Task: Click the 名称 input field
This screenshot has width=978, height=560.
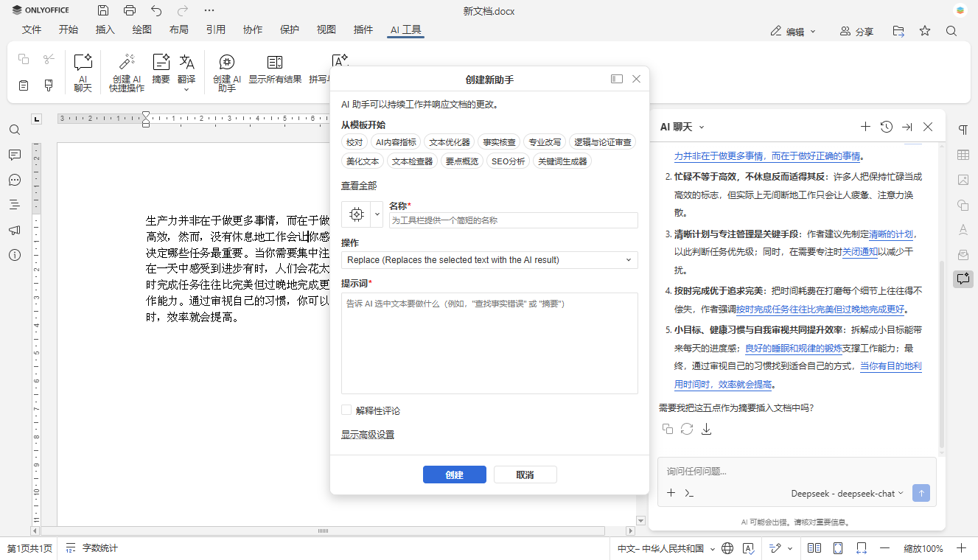Action: [514, 220]
